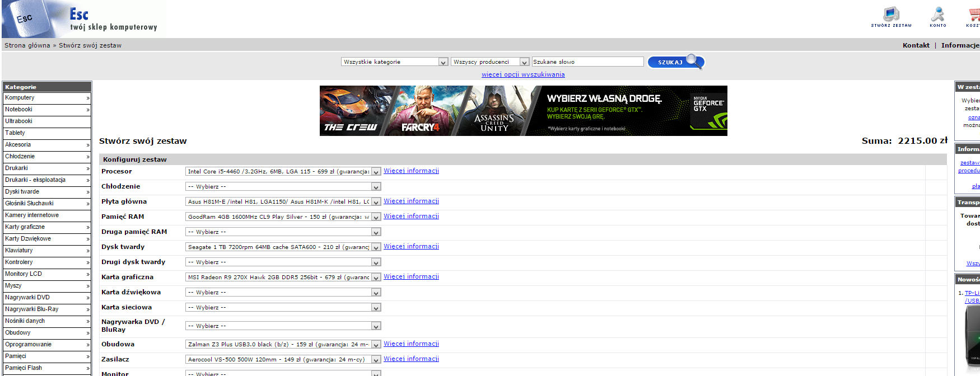
Task: Click the GeForce GTX games banner
Action: (523, 111)
